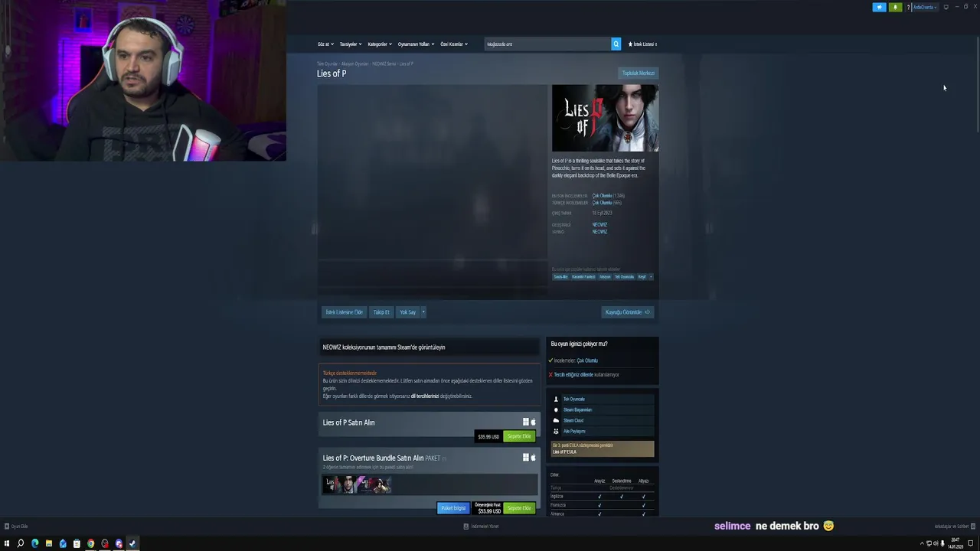Expand the arrow next to Yok Say

tap(423, 312)
